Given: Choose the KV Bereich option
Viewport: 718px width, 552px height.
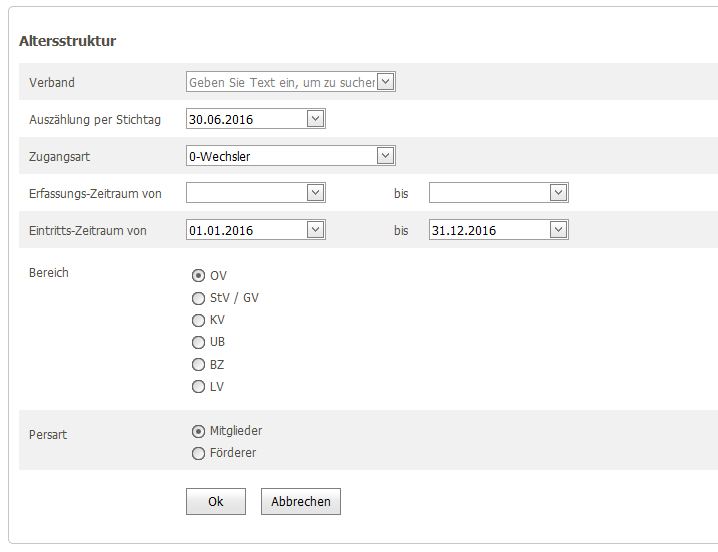Looking at the screenshot, I should pos(198,320).
